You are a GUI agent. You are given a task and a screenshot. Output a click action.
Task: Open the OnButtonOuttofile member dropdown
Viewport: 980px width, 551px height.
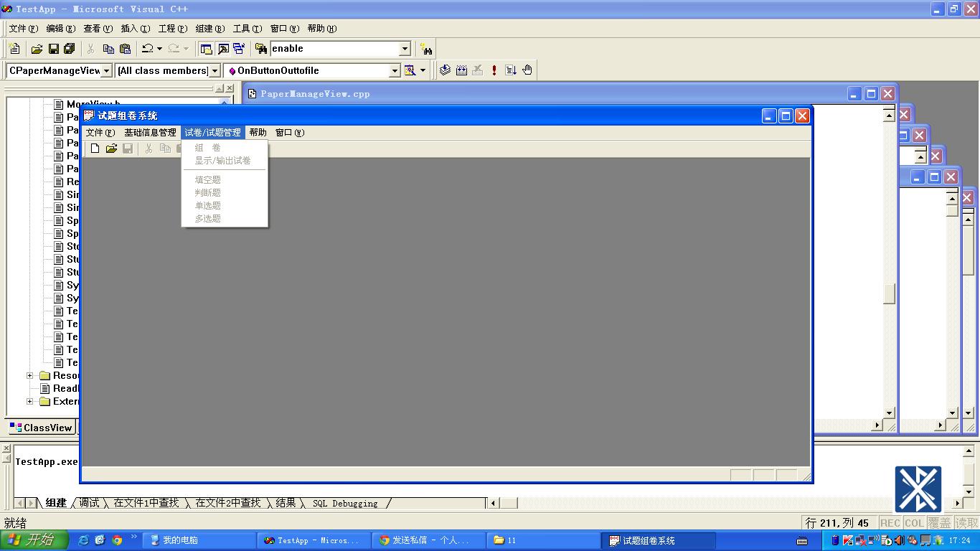click(395, 70)
